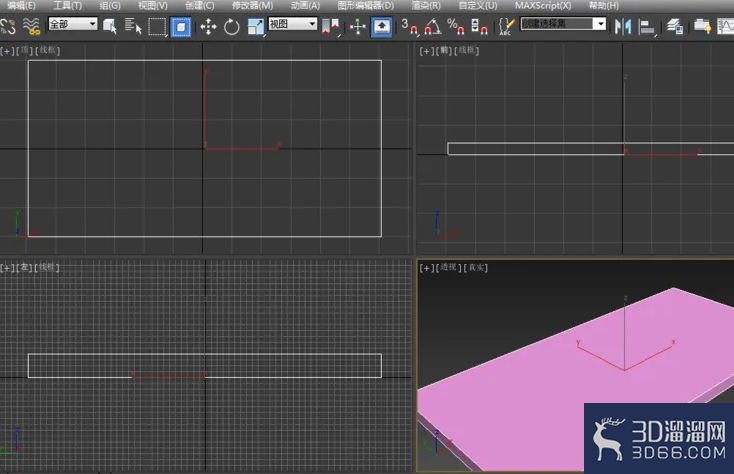Screen dimensions: 734x474
Task: Open the 编辑(E) menu
Action: coord(22,6)
